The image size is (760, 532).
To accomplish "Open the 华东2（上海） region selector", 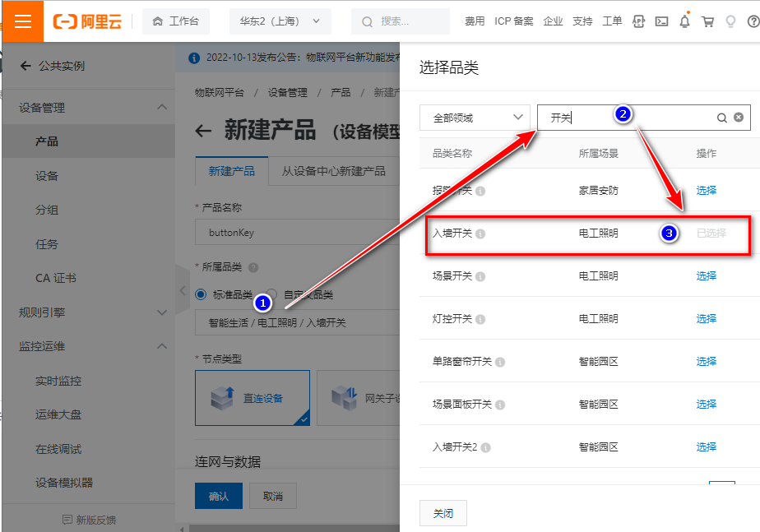I will click(280, 21).
